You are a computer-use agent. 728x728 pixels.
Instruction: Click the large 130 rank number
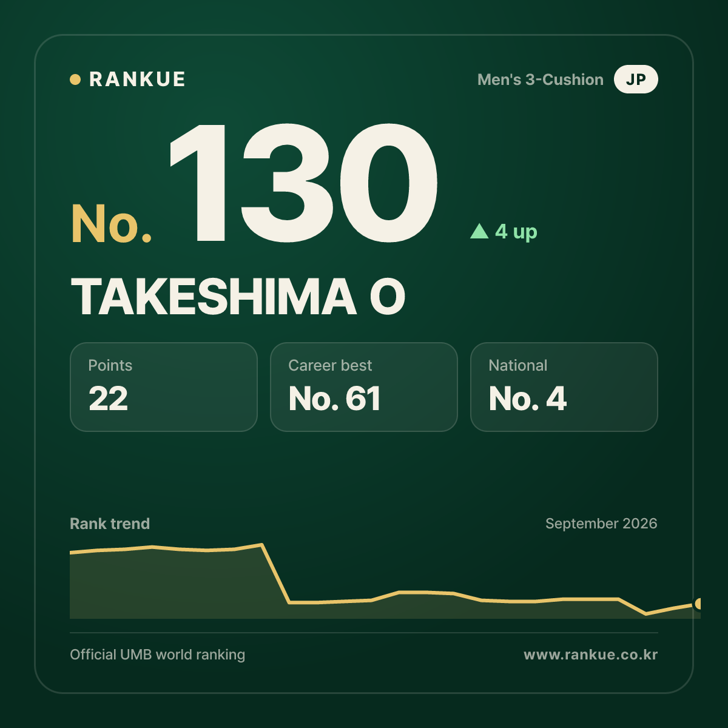coord(303,183)
